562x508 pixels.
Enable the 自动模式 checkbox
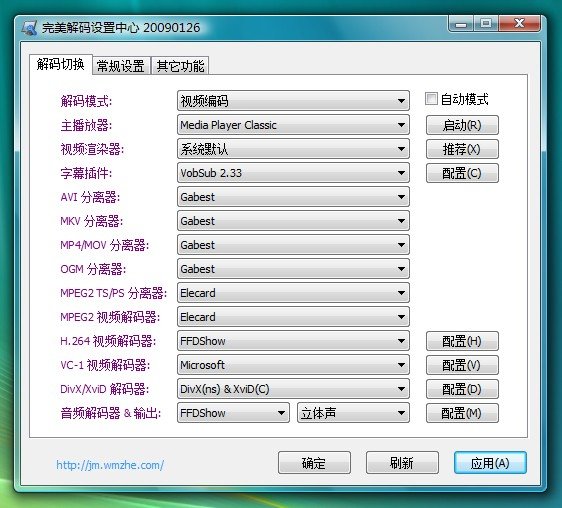(x=431, y=99)
